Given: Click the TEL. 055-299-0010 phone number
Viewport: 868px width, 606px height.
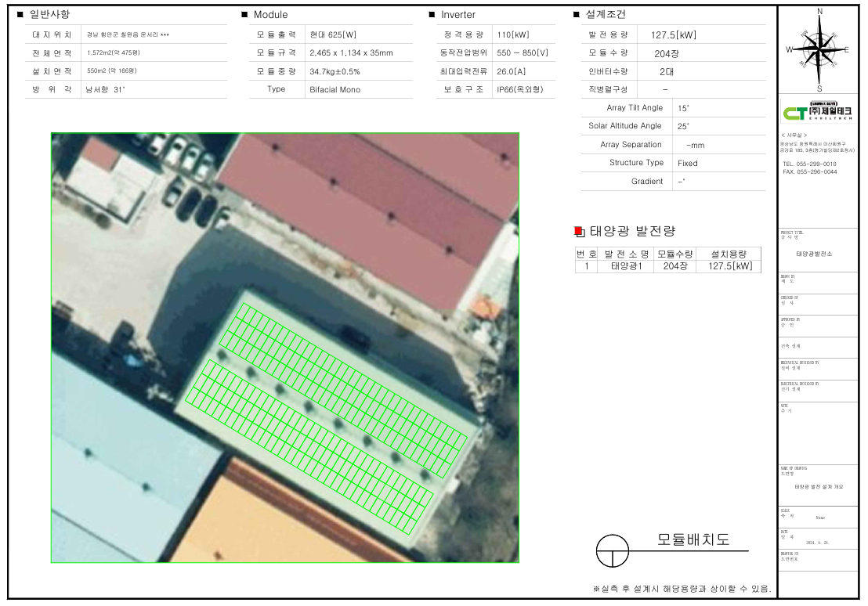Looking at the screenshot, I should [x=809, y=164].
